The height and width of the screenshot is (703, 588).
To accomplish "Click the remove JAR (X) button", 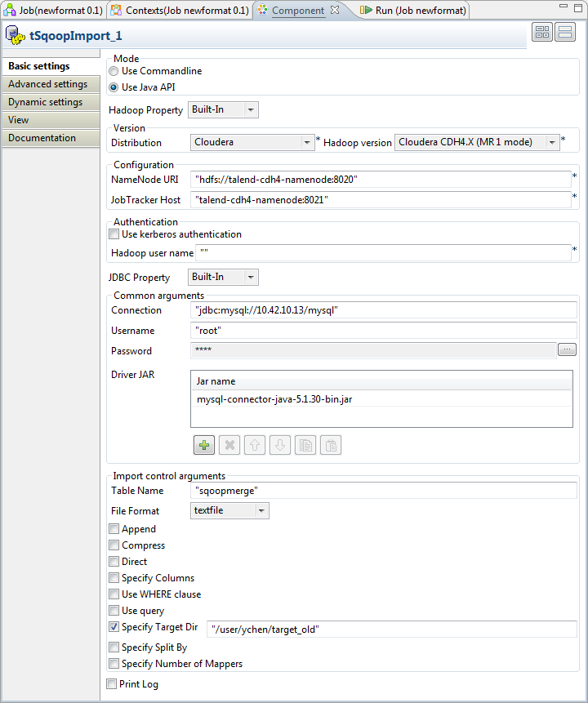I will tap(229, 445).
